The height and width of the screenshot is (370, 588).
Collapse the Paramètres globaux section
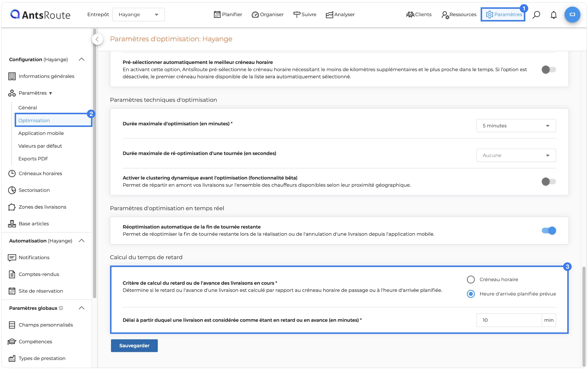[81, 308]
